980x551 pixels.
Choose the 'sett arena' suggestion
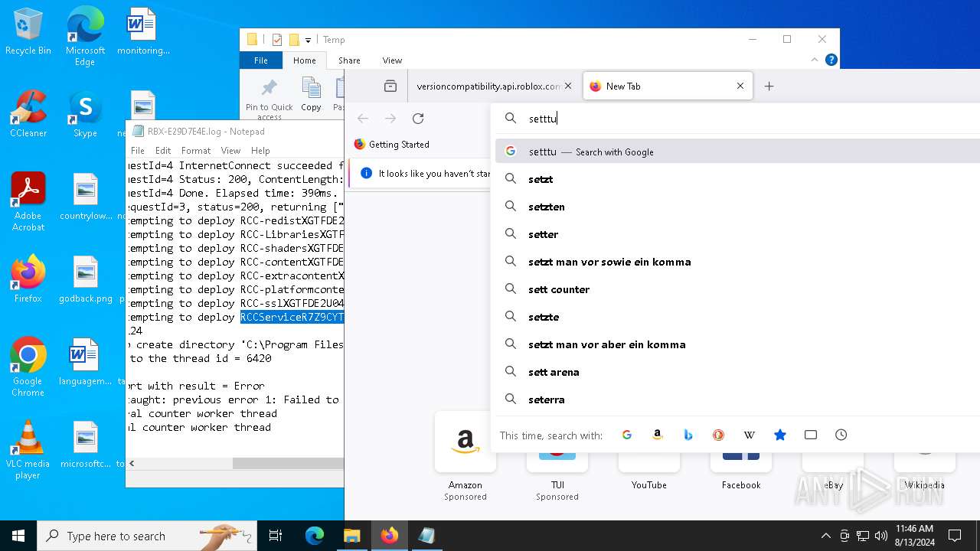[737, 372]
